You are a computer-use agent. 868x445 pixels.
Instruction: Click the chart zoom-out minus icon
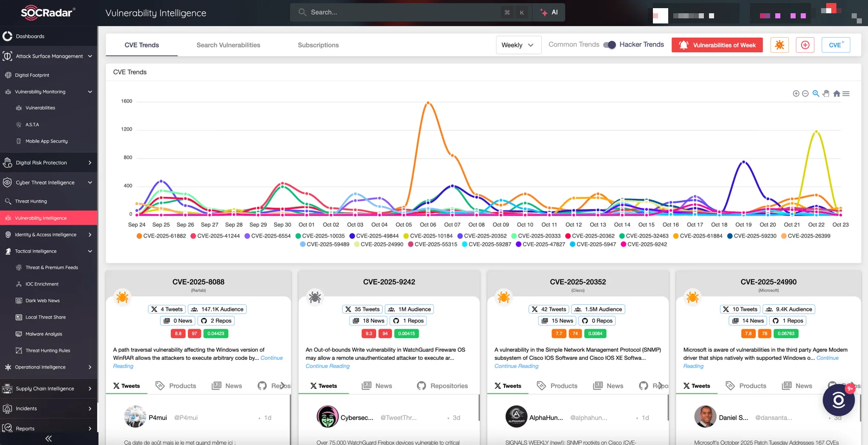pyautogui.click(x=805, y=94)
